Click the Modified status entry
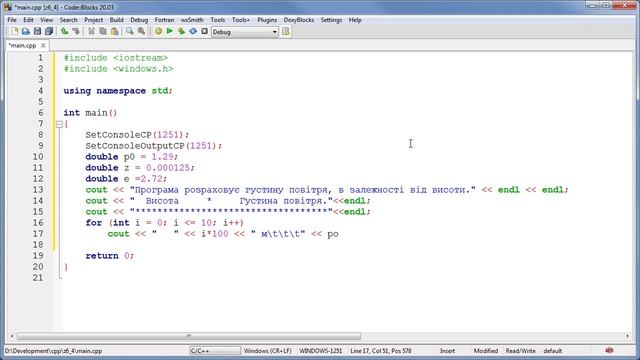Screen dimensions: 640x360 tap(486, 351)
